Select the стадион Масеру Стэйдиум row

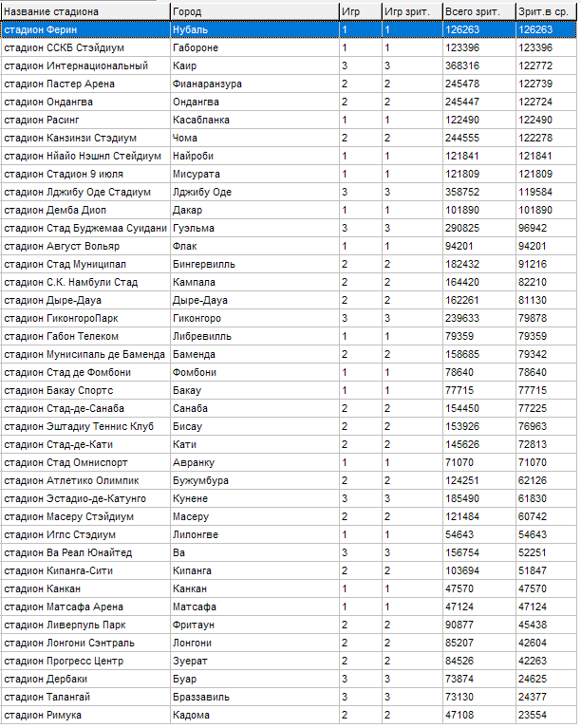pyautogui.click(x=85, y=516)
